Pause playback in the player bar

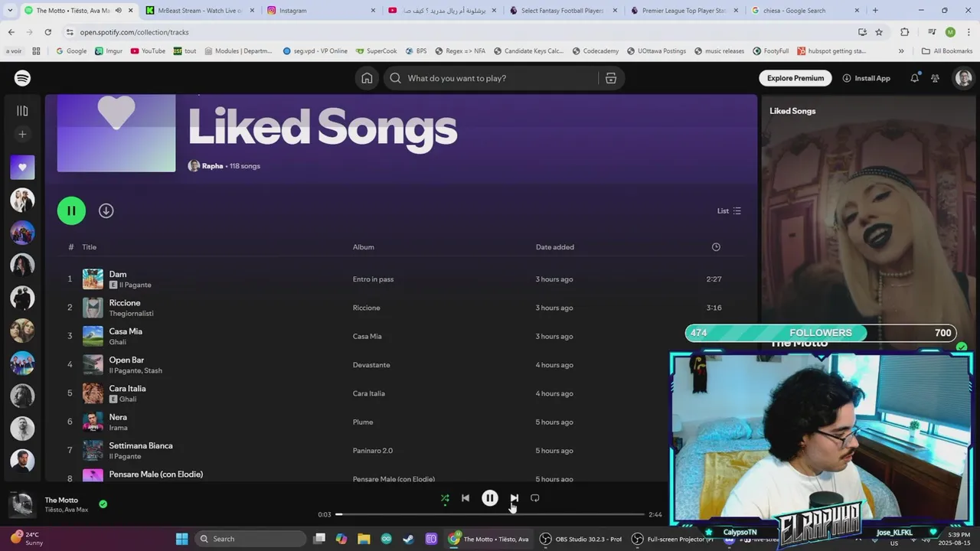point(490,498)
